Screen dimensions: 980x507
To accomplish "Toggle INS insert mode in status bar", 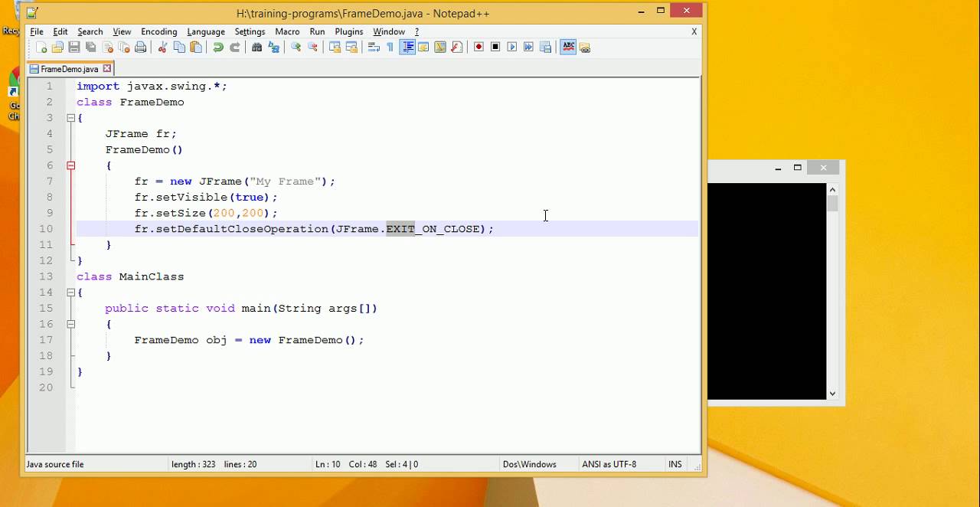I will pos(675,464).
